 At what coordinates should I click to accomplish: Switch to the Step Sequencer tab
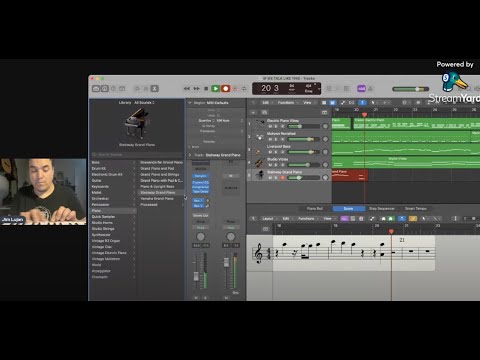(x=382, y=209)
